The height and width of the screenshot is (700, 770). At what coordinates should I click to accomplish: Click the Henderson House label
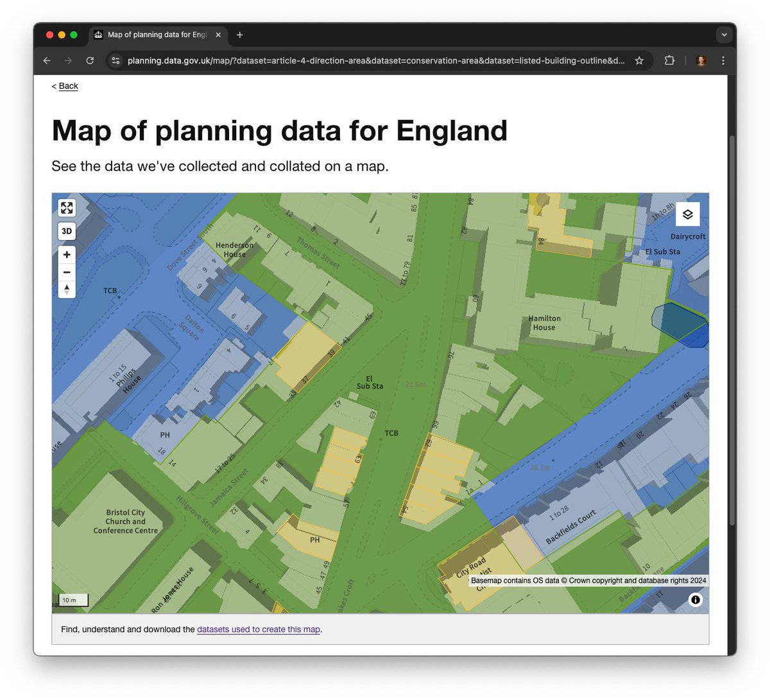coord(234,250)
